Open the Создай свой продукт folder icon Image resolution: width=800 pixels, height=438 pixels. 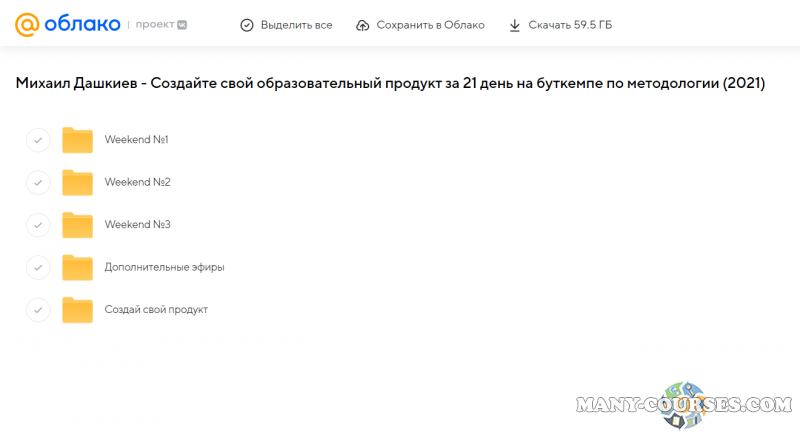[x=77, y=310]
